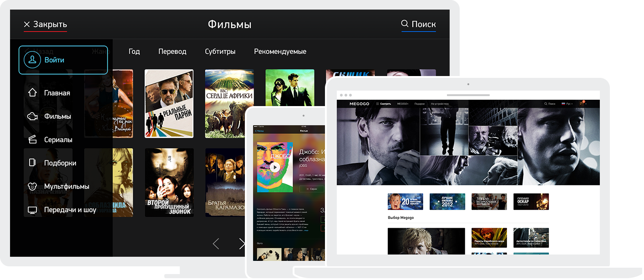The image size is (644, 280).
Task: Tap Назад back arrow on tablet
Action: [x=259, y=131]
